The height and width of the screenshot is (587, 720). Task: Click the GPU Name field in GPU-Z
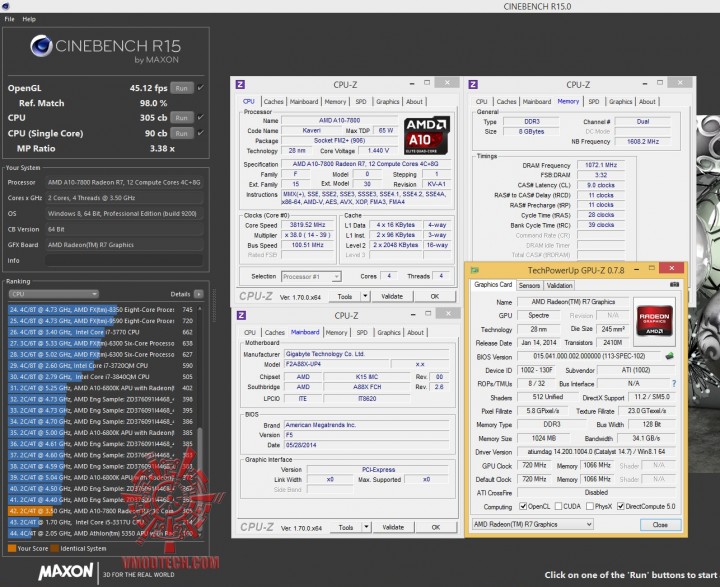(x=573, y=302)
